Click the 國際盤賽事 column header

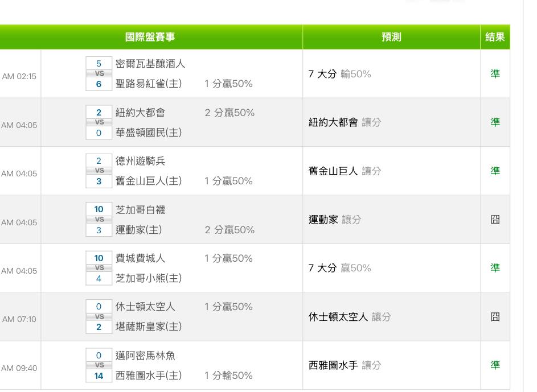point(150,37)
